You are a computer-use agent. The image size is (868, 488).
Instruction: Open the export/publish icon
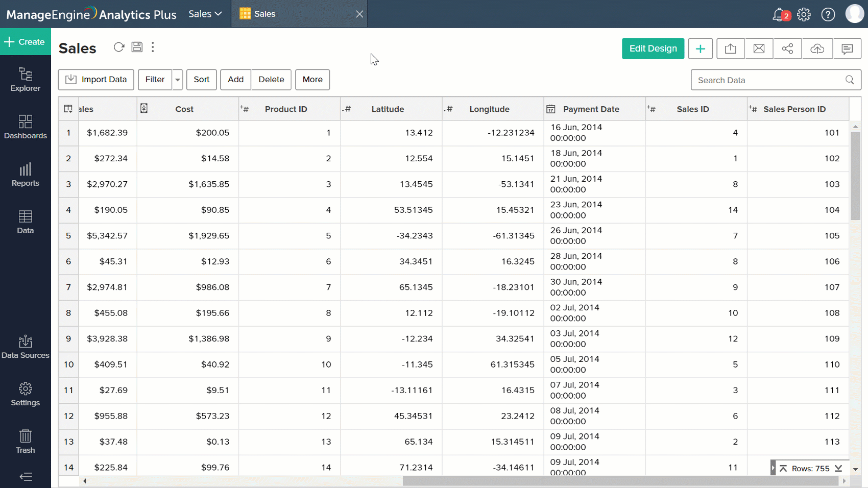[730, 48]
